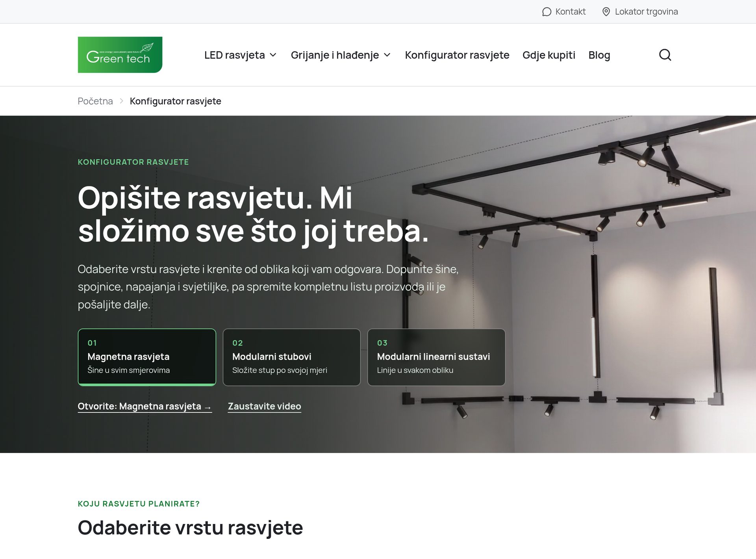Open the Blog page
756x559 pixels.
coord(599,55)
